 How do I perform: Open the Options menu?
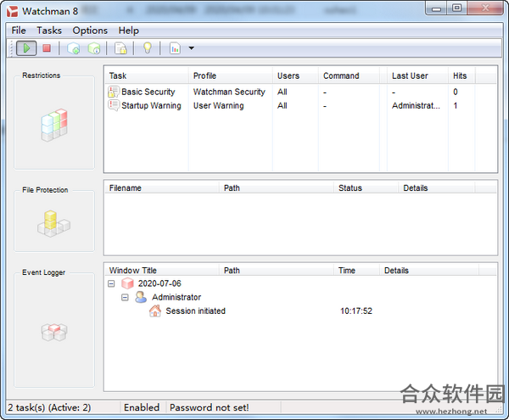click(x=90, y=31)
